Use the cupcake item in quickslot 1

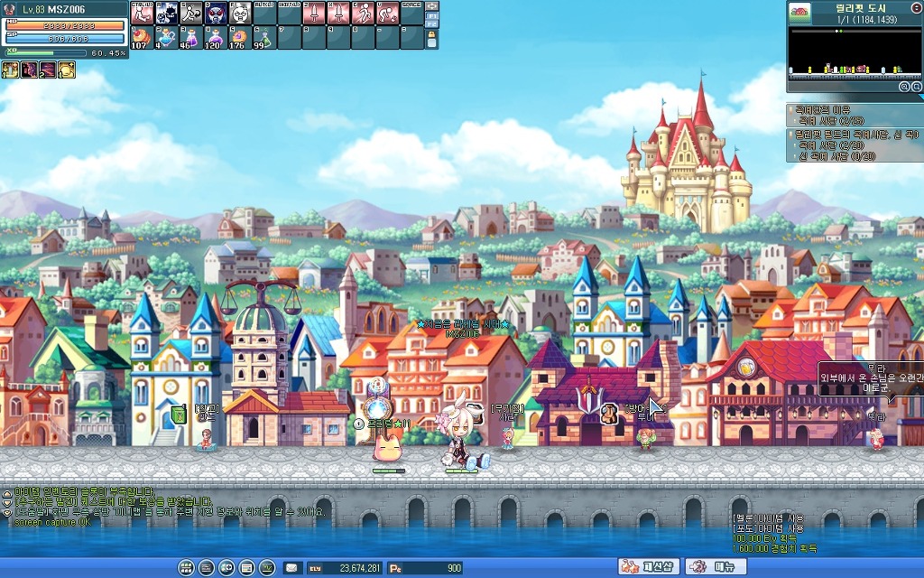pos(142,37)
